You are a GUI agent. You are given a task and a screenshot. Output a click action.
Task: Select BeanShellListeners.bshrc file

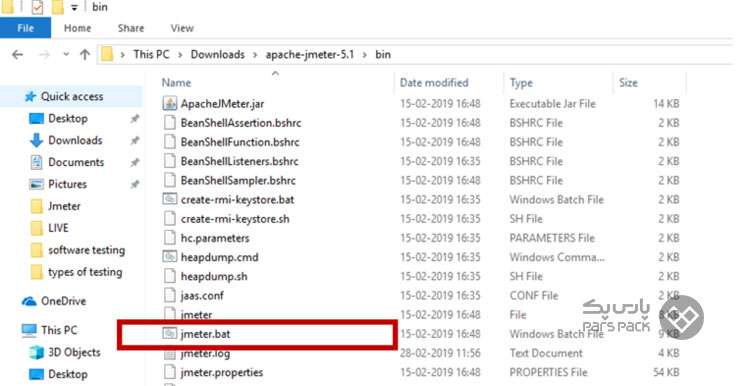(240, 161)
